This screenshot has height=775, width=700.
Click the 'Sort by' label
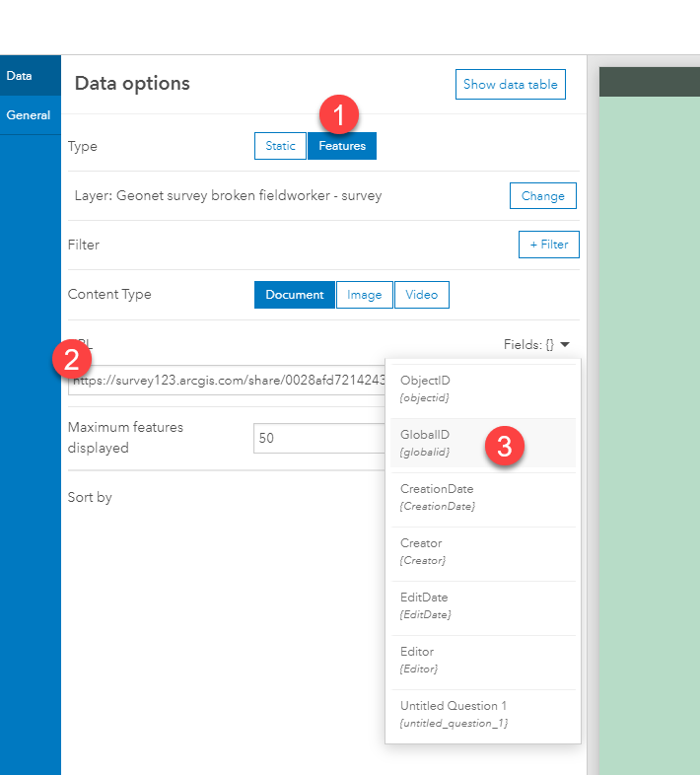(x=90, y=497)
